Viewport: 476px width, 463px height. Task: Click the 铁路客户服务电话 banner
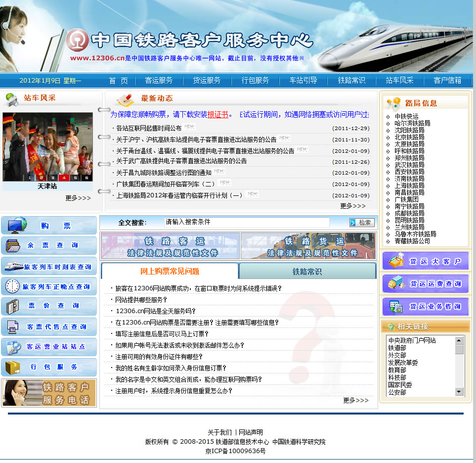(49, 393)
